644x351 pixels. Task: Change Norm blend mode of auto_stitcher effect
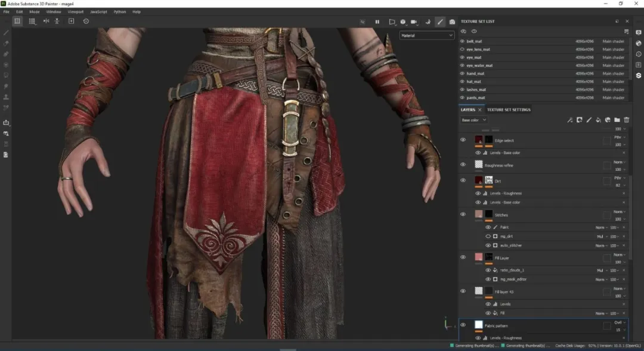click(x=601, y=246)
